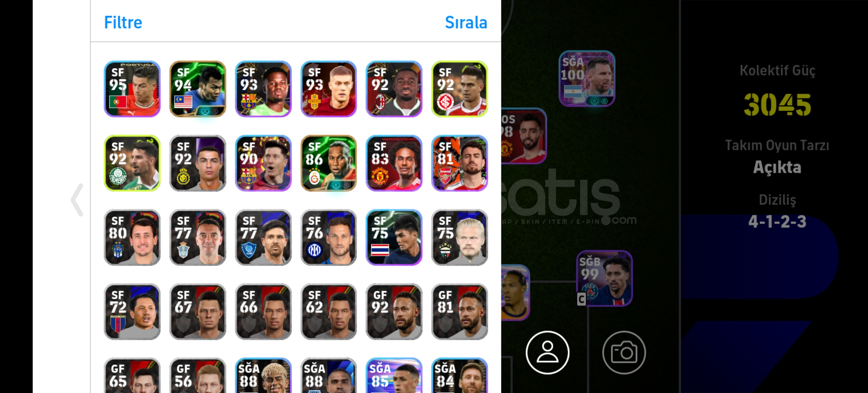The height and width of the screenshot is (393, 868).
Task: Select the SF 83 Manchester United card
Action: [394, 163]
